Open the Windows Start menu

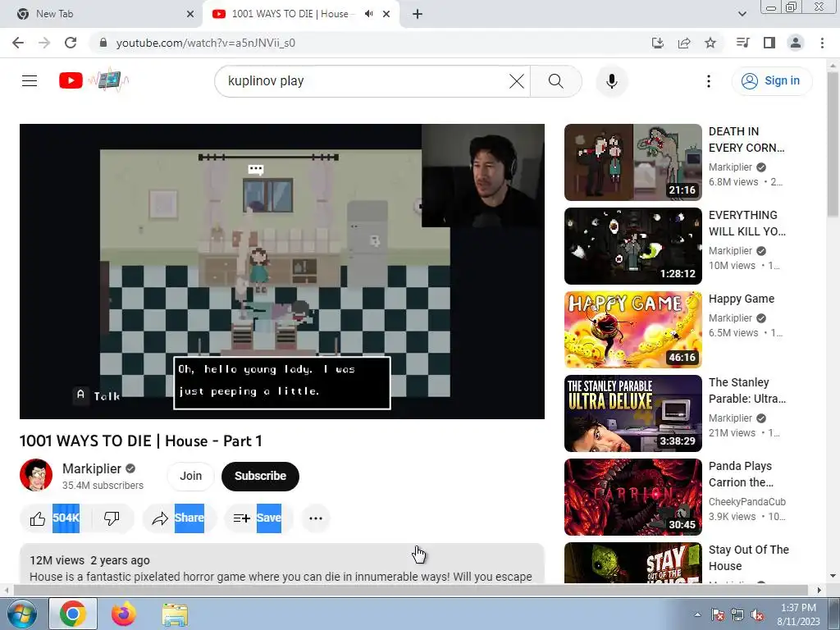21,614
